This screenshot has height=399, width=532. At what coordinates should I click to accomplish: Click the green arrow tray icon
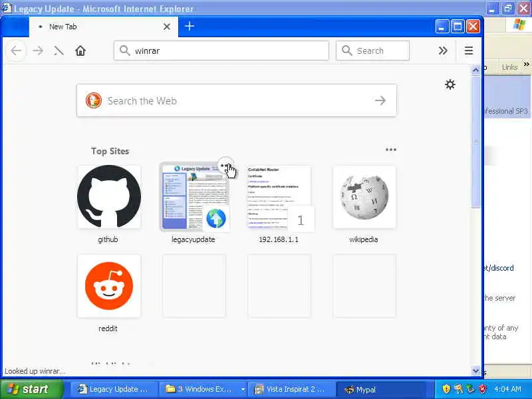click(x=470, y=389)
